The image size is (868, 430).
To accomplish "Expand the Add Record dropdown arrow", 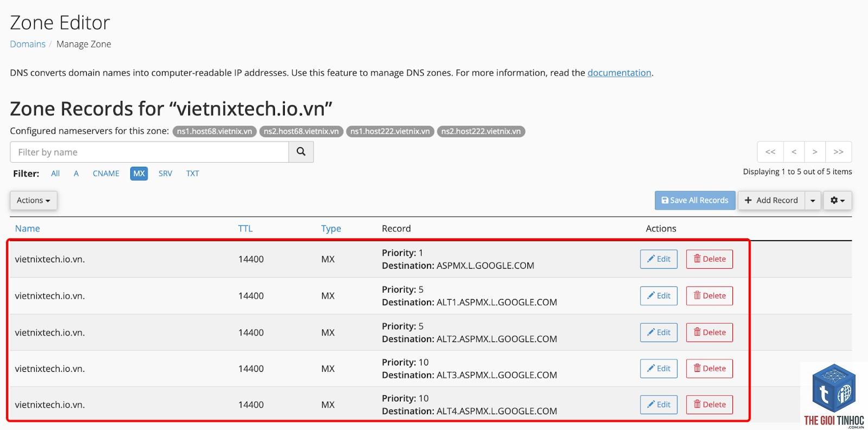I will click(813, 200).
